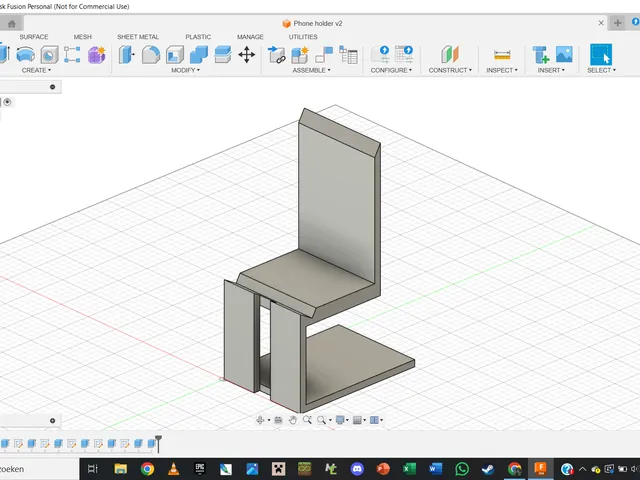Expand the CONFIGURE dropdown

click(x=391, y=70)
